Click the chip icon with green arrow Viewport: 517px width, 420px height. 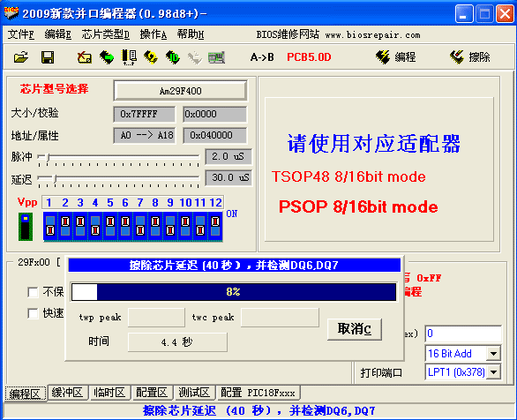[x=107, y=57]
